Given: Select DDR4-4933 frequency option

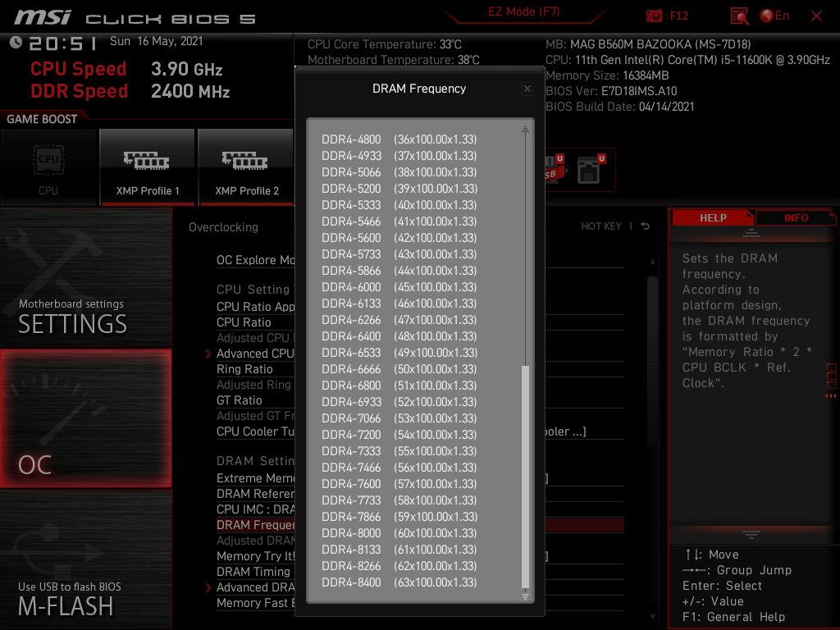Looking at the screenshot, I should tap(399, 156).
